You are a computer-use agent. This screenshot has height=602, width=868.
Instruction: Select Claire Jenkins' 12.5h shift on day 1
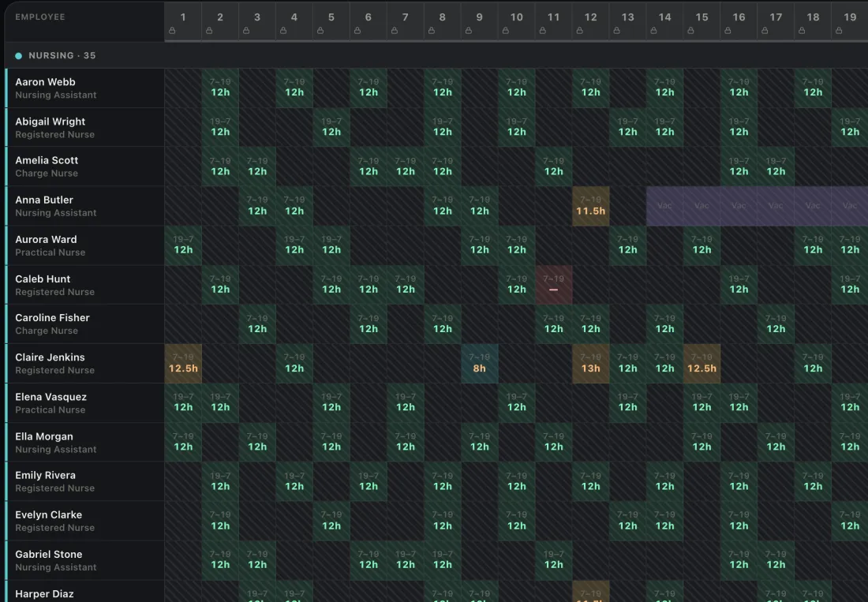tap(183, 364)
